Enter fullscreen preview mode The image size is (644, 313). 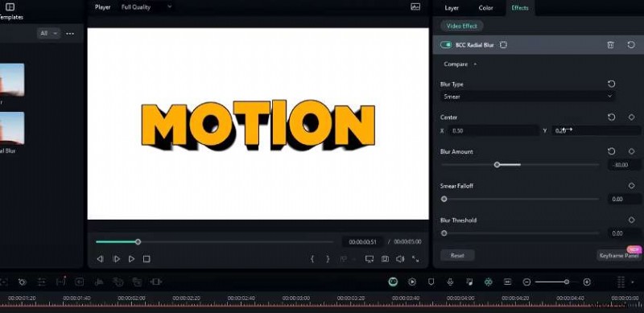pos(415,259)
